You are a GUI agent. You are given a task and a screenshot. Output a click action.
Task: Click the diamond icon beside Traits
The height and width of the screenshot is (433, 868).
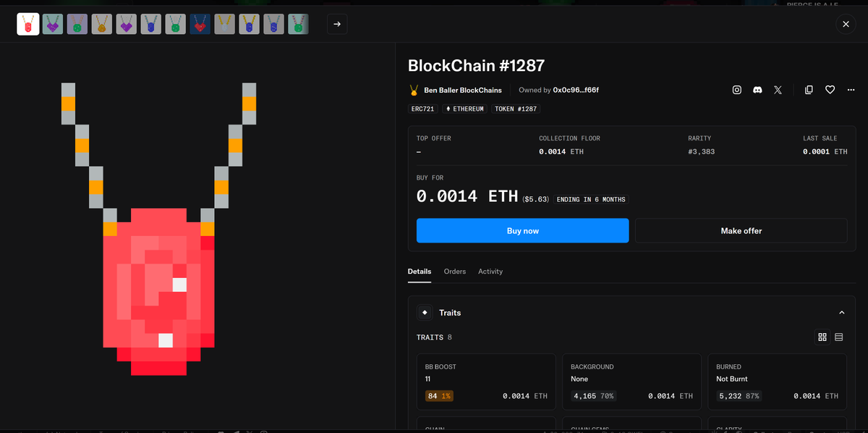[425, 313]
